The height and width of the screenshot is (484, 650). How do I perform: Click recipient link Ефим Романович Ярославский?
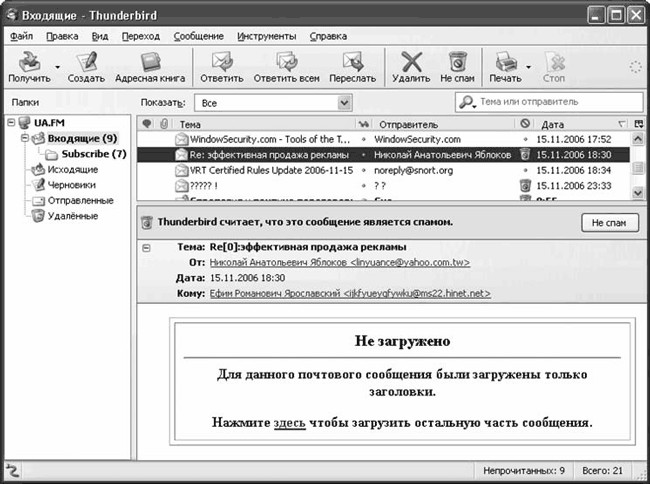pos(350,293)
